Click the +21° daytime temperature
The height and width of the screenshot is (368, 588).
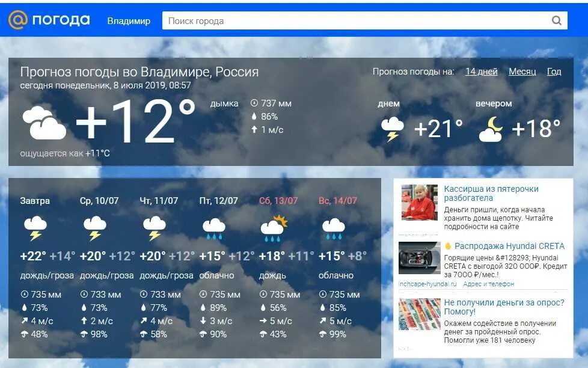point(438,129)
